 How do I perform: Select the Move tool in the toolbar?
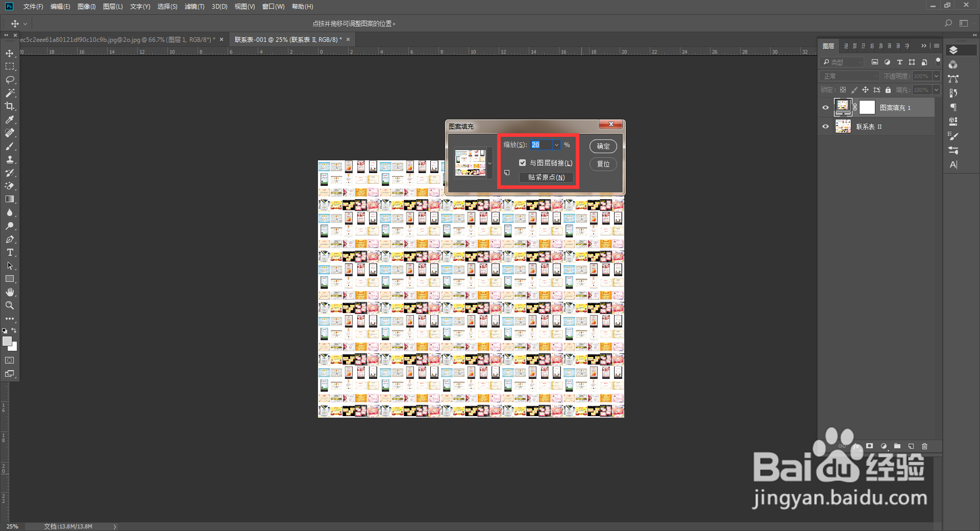[x=10, y=53]
